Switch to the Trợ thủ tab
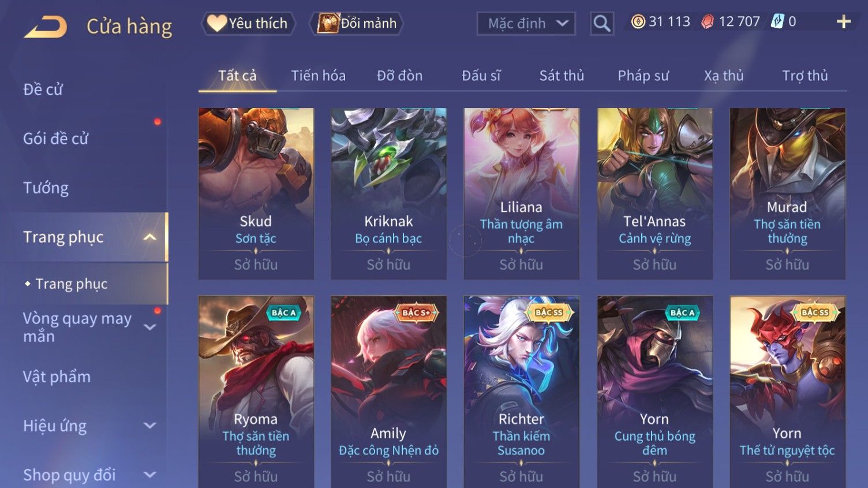Viewport: 868px width, 488px height. [805, 76]
